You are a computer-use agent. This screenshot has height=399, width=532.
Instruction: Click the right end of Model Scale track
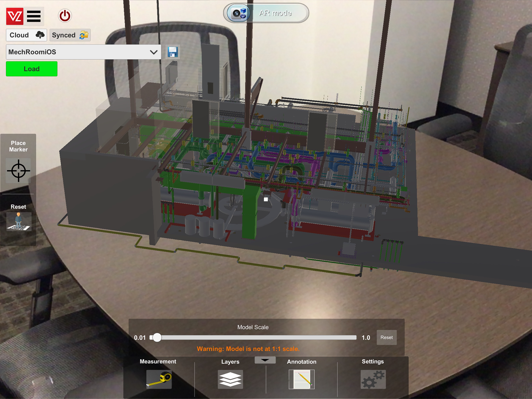pos(355,337)
